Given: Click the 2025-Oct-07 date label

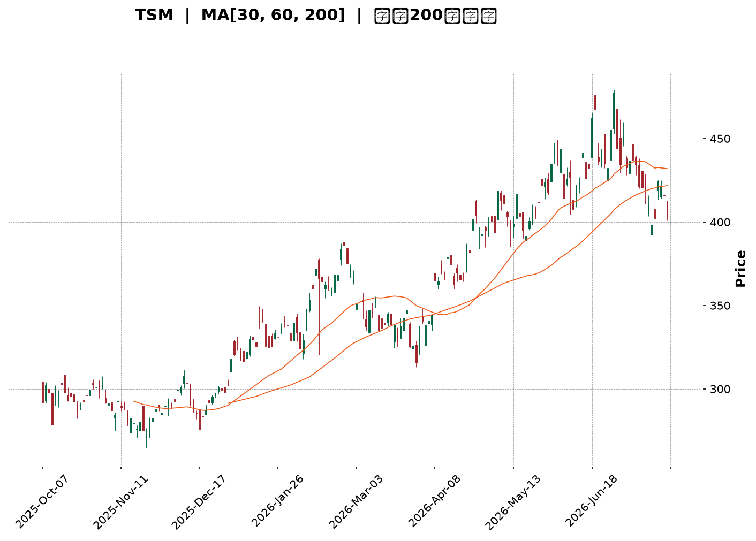Looking at the screenshot, I should pos(42,501).
